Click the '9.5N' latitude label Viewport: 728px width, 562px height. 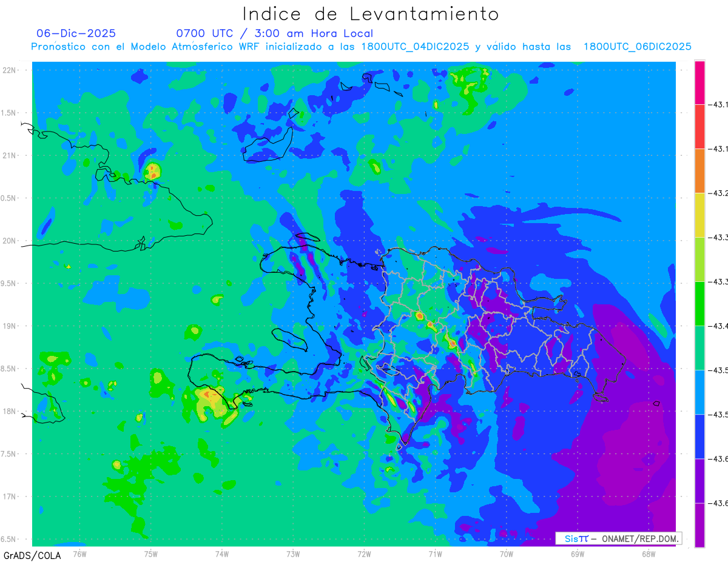click(9, 283)
